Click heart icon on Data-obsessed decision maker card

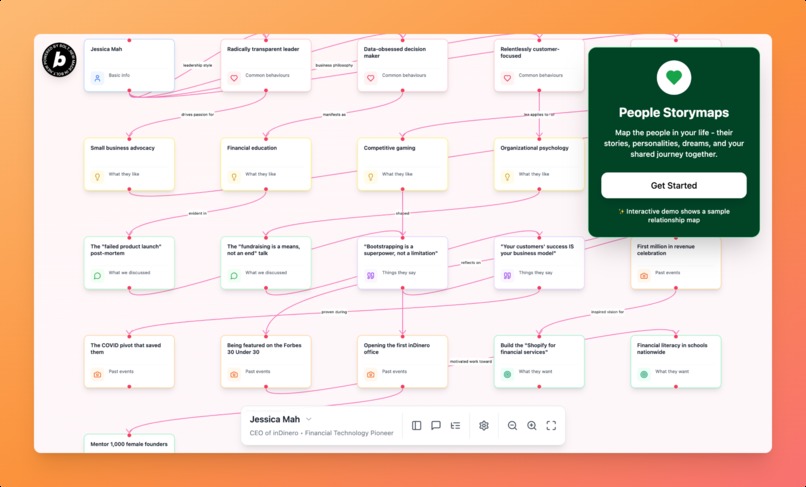[x=371, y=78]
